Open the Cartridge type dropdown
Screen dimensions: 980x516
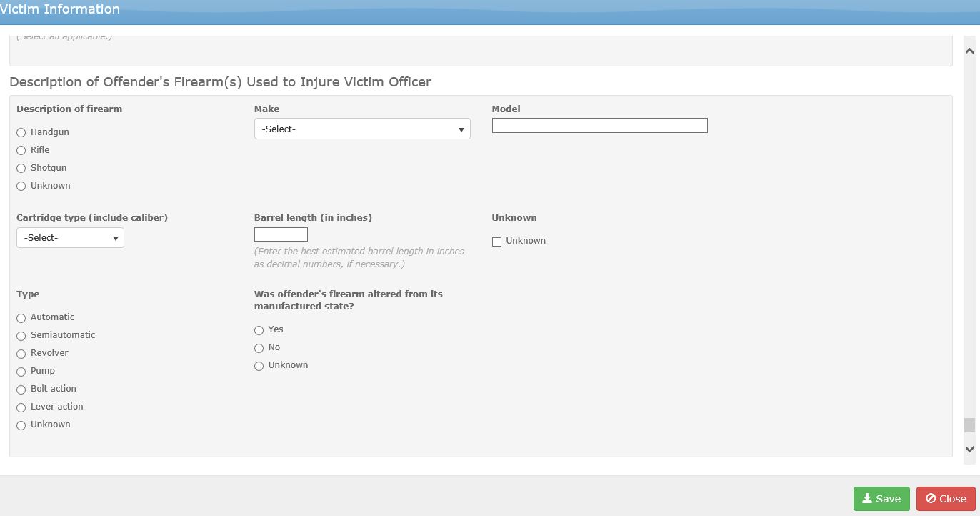70,237
